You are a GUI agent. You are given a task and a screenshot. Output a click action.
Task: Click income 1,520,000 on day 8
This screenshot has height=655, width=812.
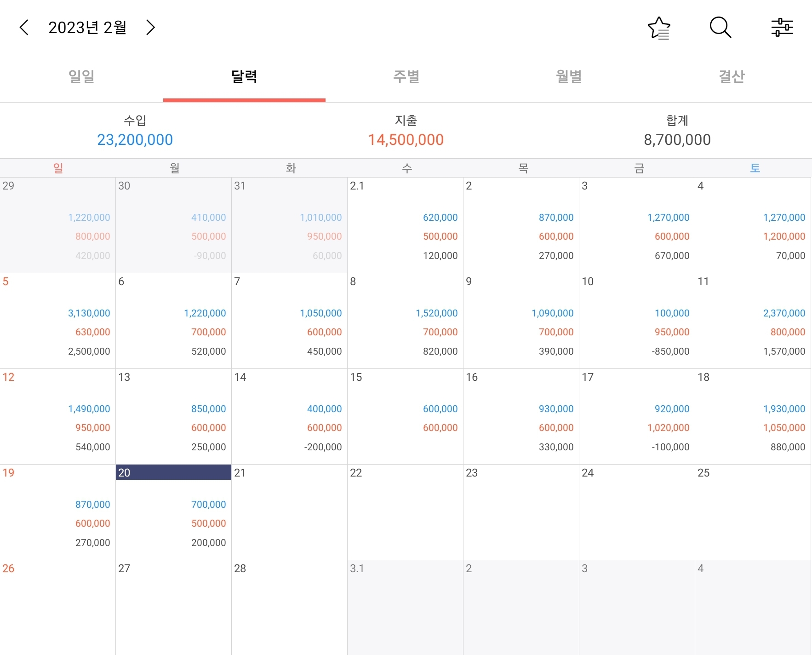click(x=436, y=313)
